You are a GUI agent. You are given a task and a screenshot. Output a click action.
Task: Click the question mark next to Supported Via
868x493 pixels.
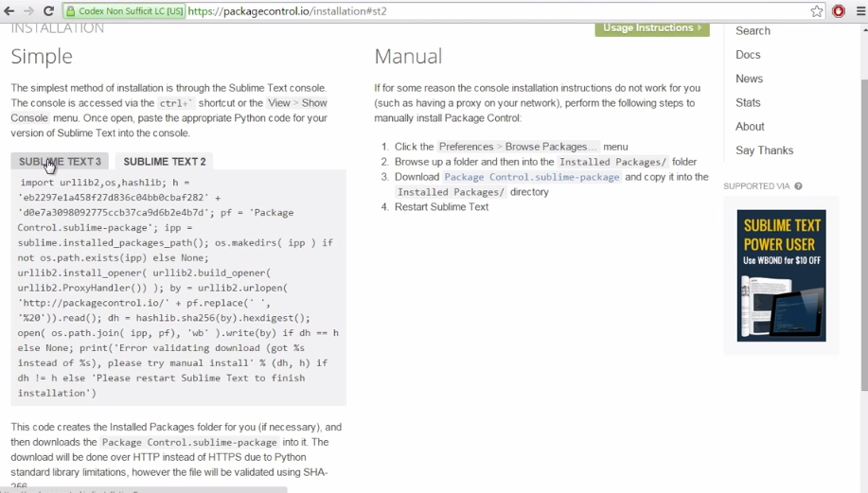click(798, 185)
